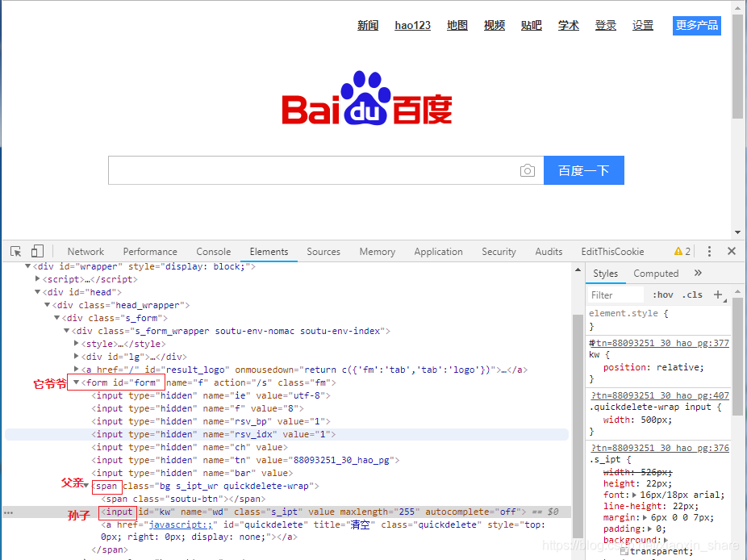747x560 pixels.
Task: Expand the div id="lg" node
Action: point(76,357)
